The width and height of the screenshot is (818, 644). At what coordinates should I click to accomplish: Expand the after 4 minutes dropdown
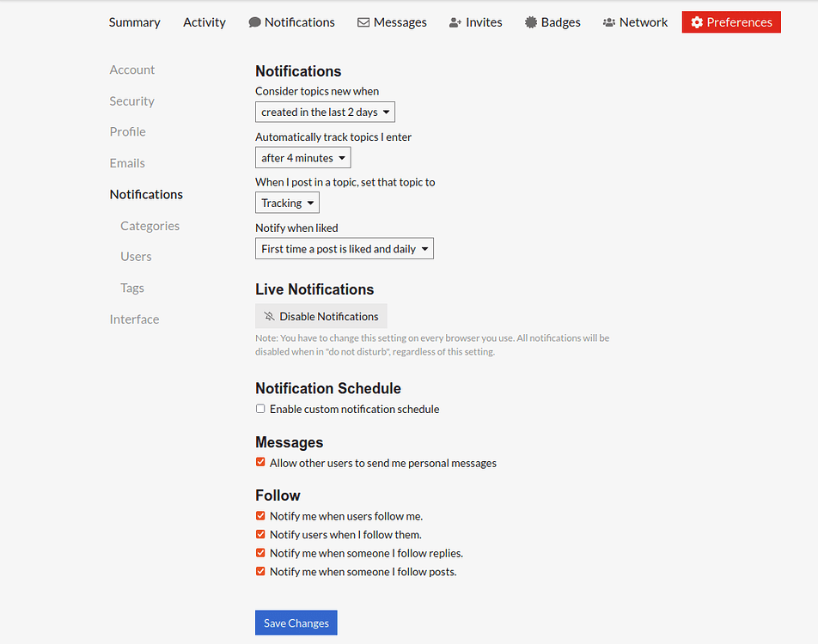(x=302, y=158)
